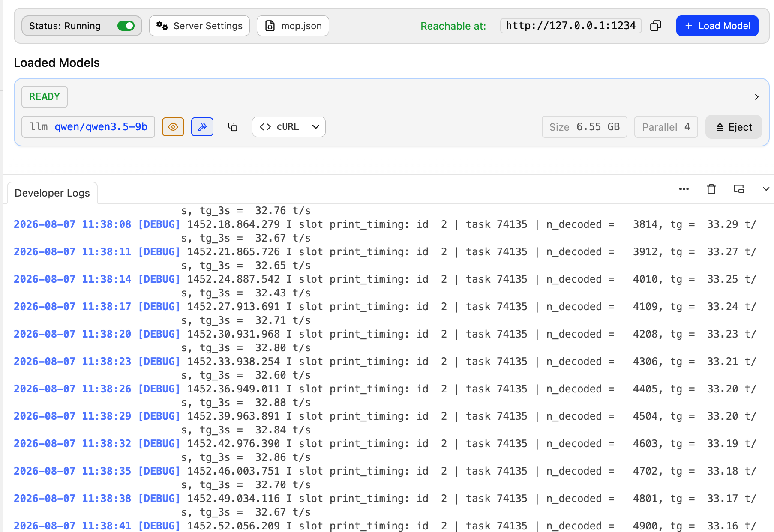The height and width of the screenshot is (532, 774).
Task: Expand the loaded model details chevron
Action: tap(756, 97)
